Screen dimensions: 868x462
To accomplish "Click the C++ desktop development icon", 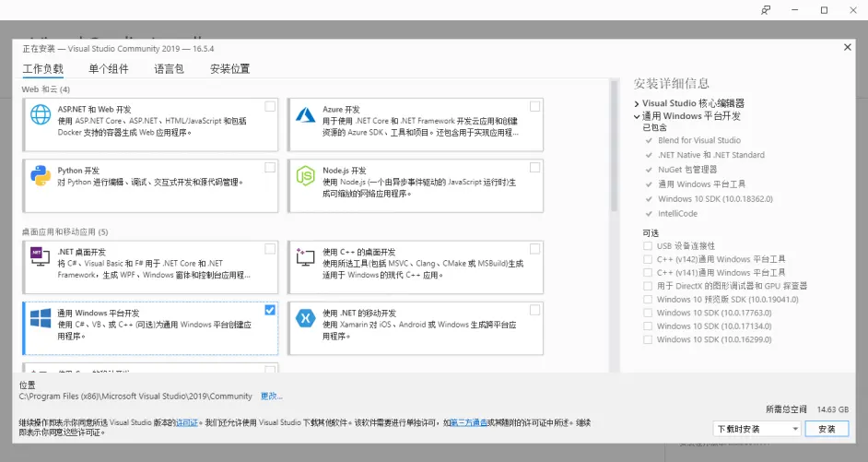I will (306, 256).
